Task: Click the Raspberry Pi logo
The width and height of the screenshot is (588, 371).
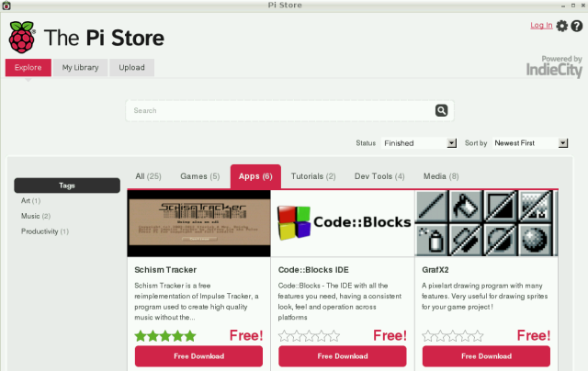Action: pyautogui.click(x=22, y=37)
